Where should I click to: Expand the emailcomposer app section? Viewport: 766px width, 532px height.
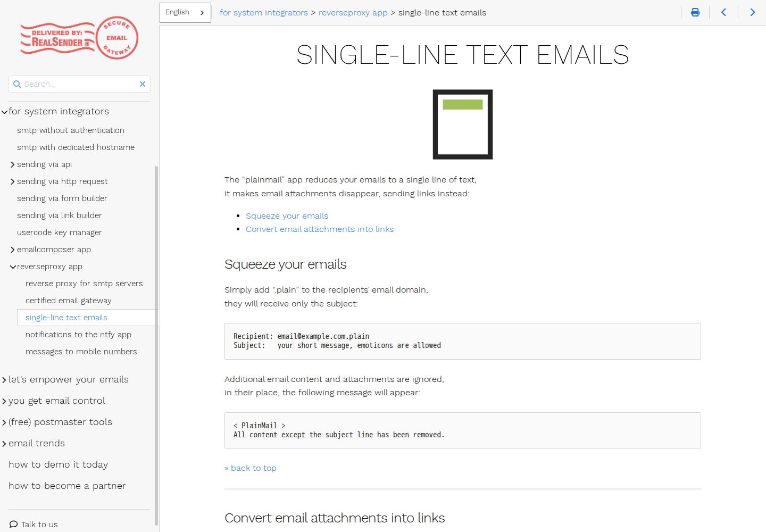(x=12, y=250)
